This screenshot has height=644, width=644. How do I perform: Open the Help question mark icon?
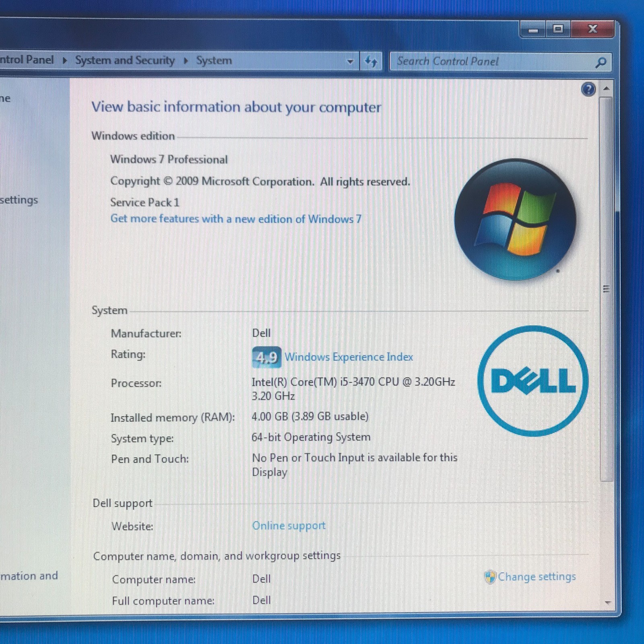pyautogui.click(x=588, y=89)
